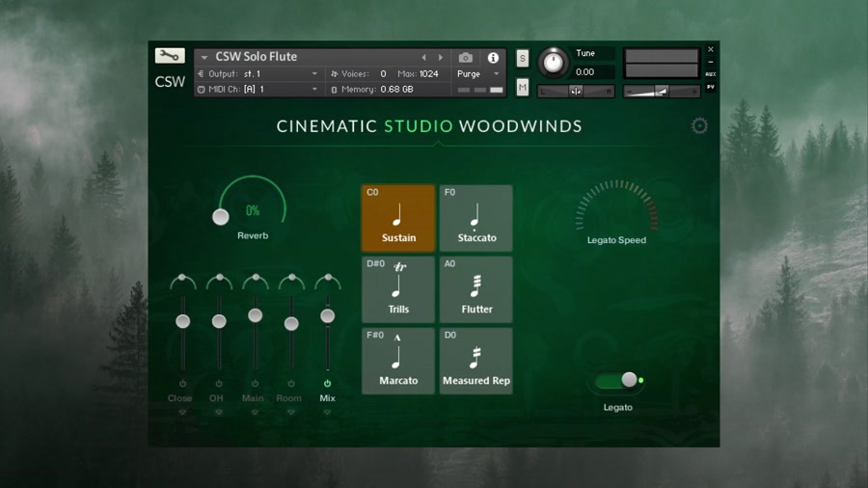This screenshot has height=488, width=868.
Task: Click the instrument volume slider
Action: [x=662, y=92]
